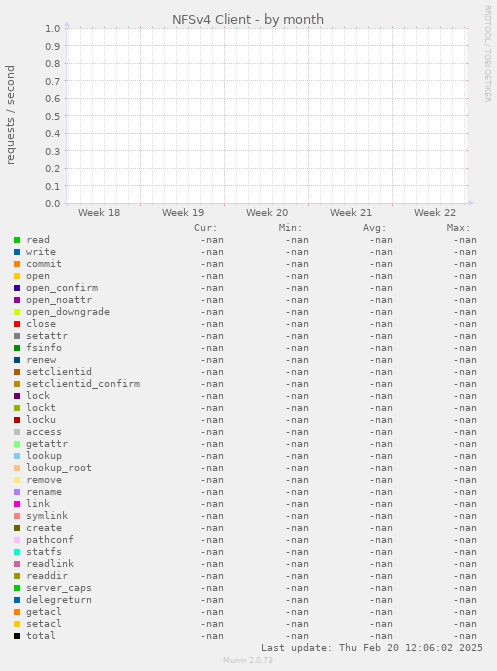Click the Munin 2.0.73 version text

point(248,660)
